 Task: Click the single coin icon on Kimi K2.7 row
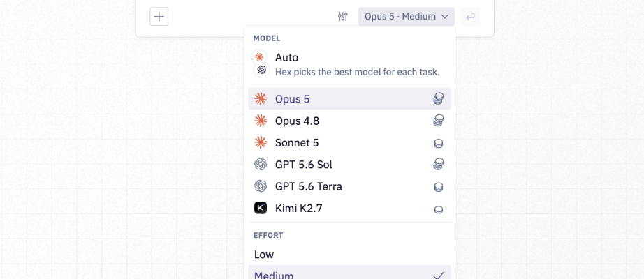[x=439, y=210]
